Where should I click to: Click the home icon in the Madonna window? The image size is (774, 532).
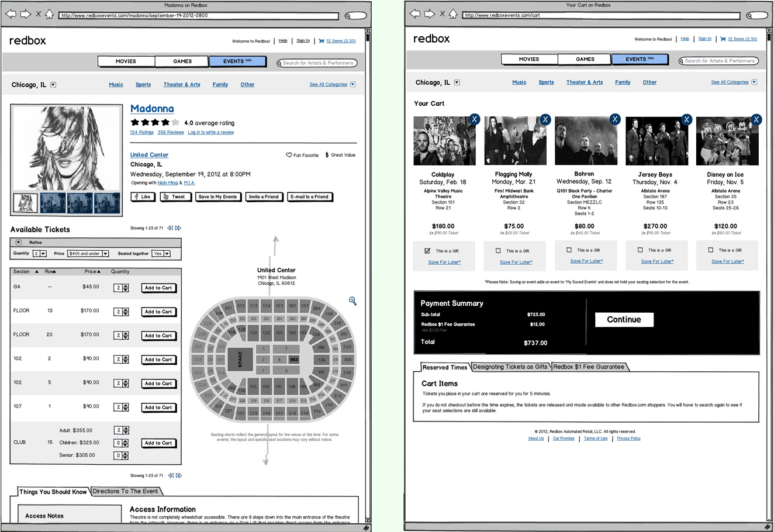pos(50,14)
